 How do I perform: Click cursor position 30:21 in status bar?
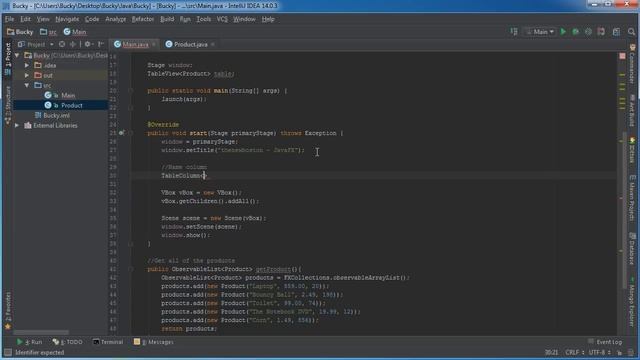point(551,352)
